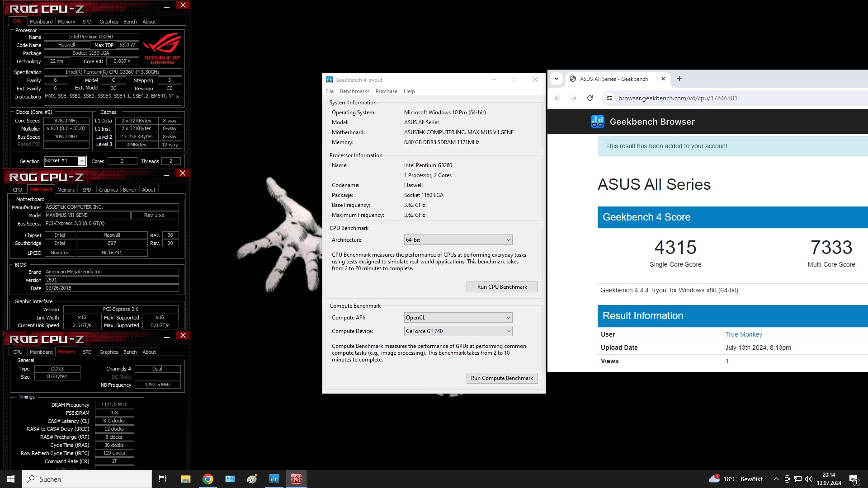Click the MAXIMUS VII GENE model field
Viewport: 868px width, 488px height.
coord(87,215)
